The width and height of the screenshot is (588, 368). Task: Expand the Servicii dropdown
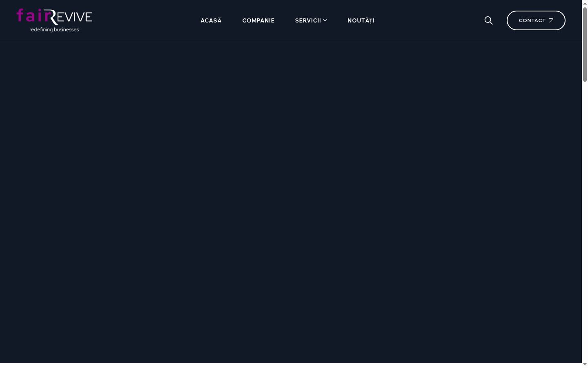311,20
